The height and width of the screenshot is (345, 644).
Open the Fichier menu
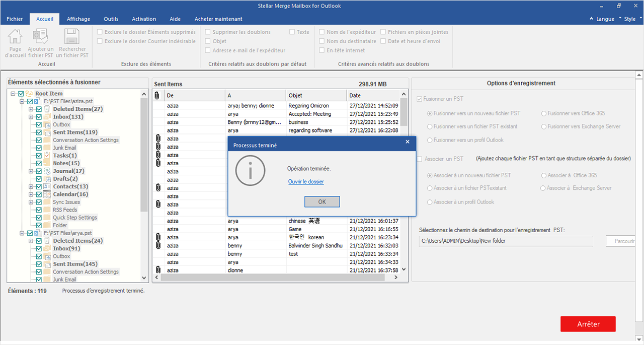coord(15,19)
